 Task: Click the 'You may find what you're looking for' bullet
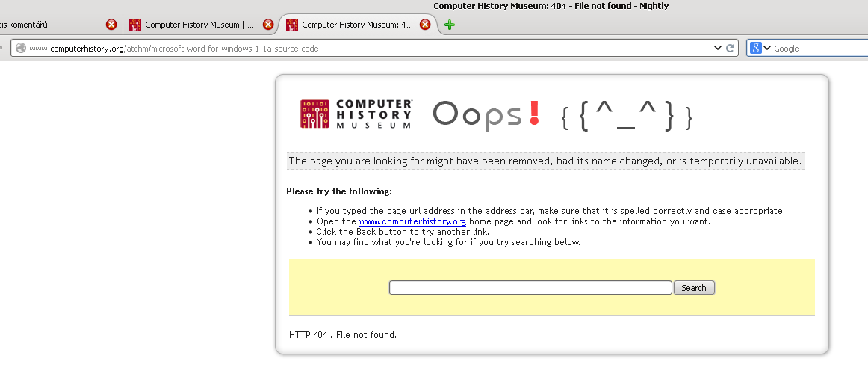(448, 242)
